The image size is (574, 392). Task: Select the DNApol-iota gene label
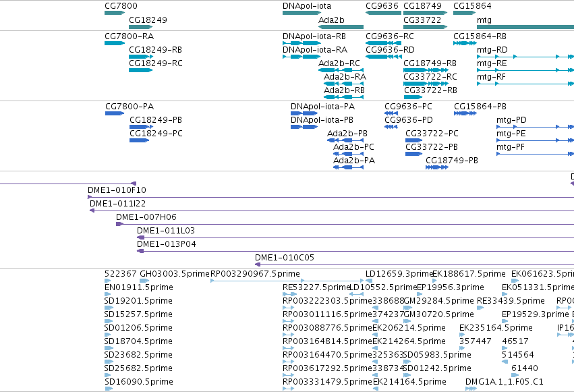[x=307, y=6]
